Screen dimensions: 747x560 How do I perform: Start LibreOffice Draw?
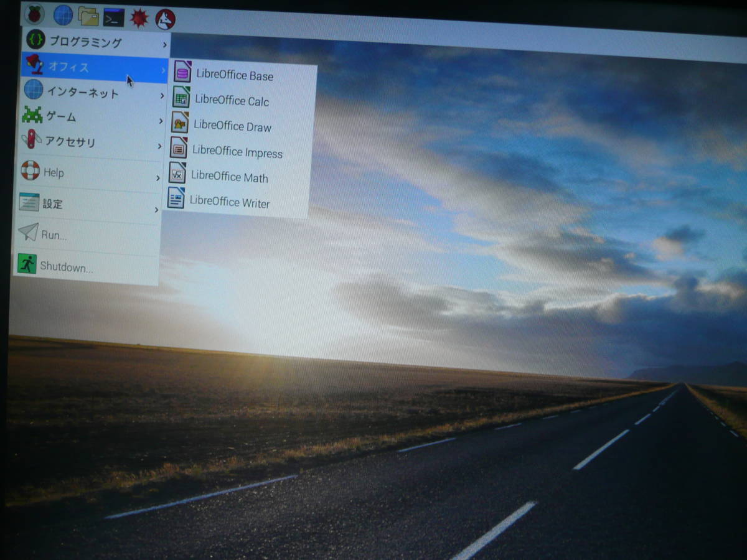(x=232, y=126)
